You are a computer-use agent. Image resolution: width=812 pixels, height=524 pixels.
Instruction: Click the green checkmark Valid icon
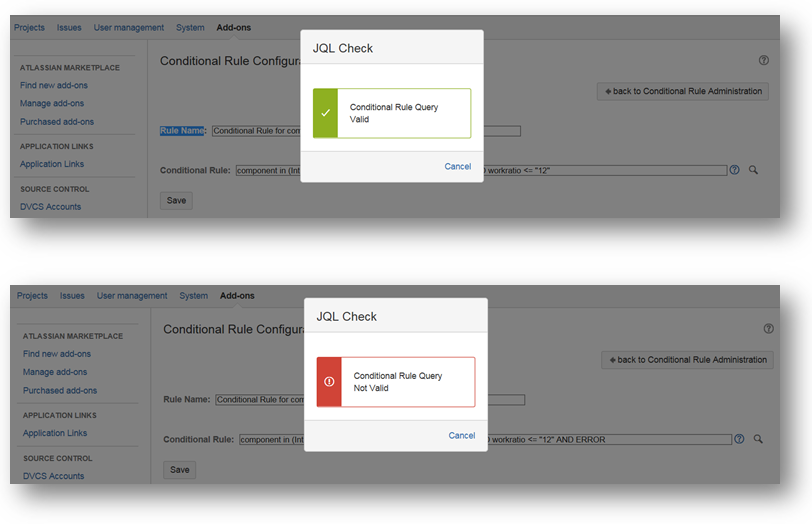[325, 113]
